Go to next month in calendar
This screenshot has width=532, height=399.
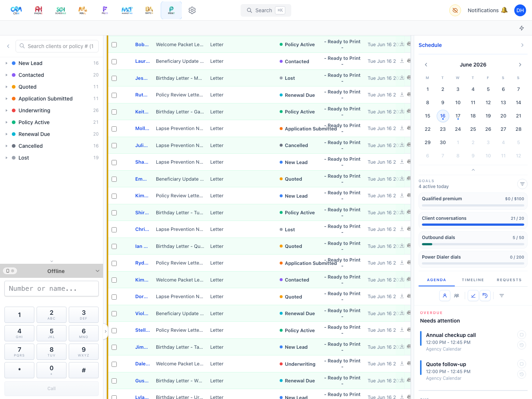click(x=520, y=65)
